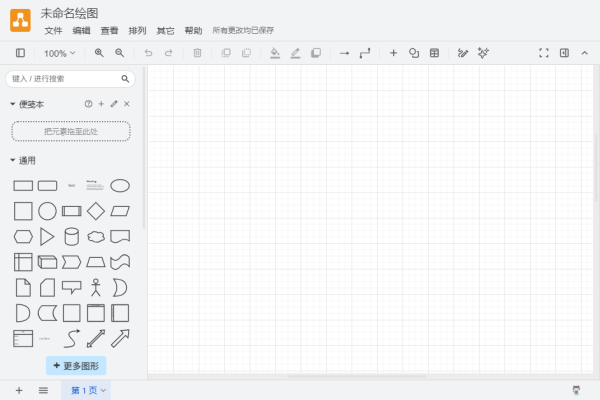
Task: Click the scratchpad edit pencil icon
Action: (114, 104)
